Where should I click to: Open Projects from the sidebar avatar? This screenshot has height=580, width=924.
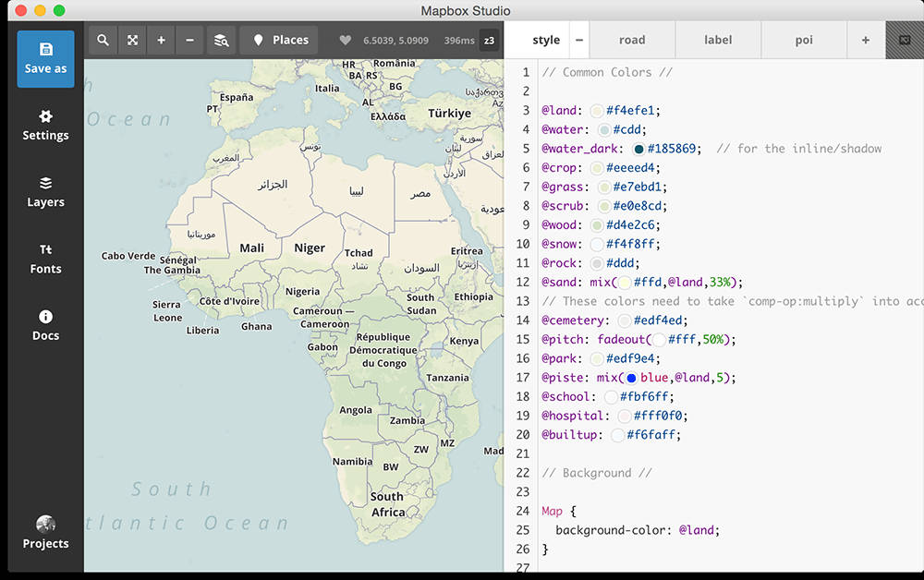[x=45, y=533]
